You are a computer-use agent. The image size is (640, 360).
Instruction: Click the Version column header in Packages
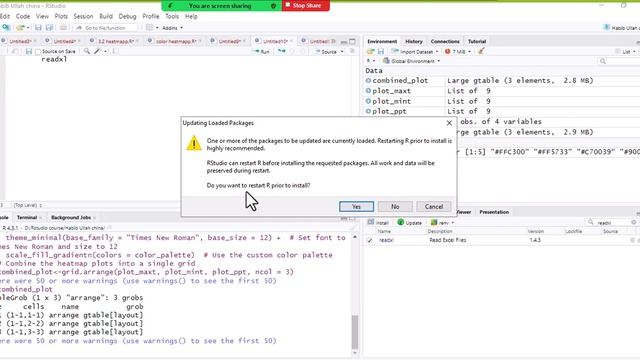tap(536, 231)
